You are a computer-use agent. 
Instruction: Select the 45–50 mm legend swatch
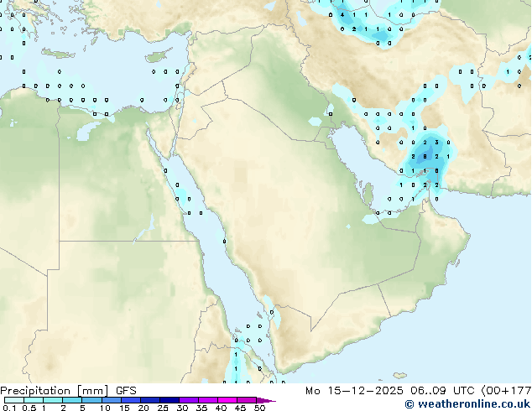(247, 400)
